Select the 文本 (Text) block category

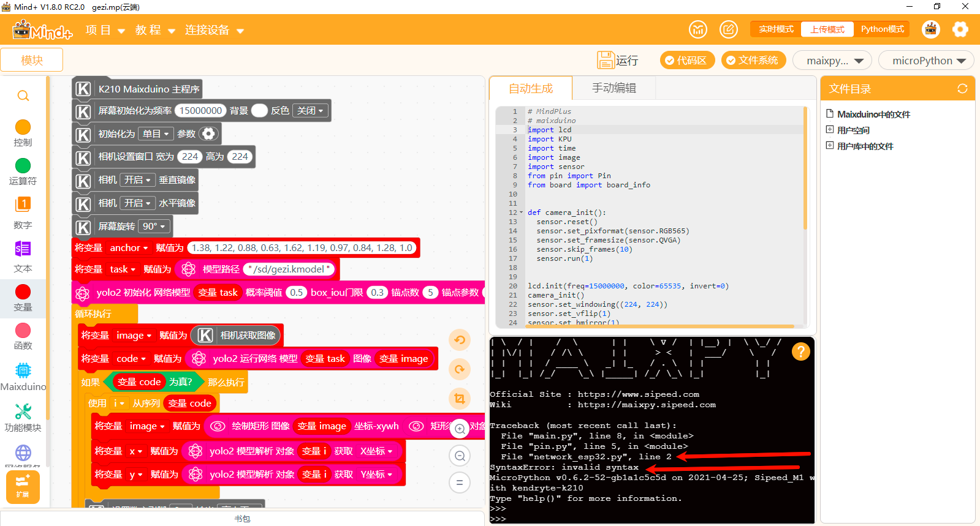(x=23, y=256)
